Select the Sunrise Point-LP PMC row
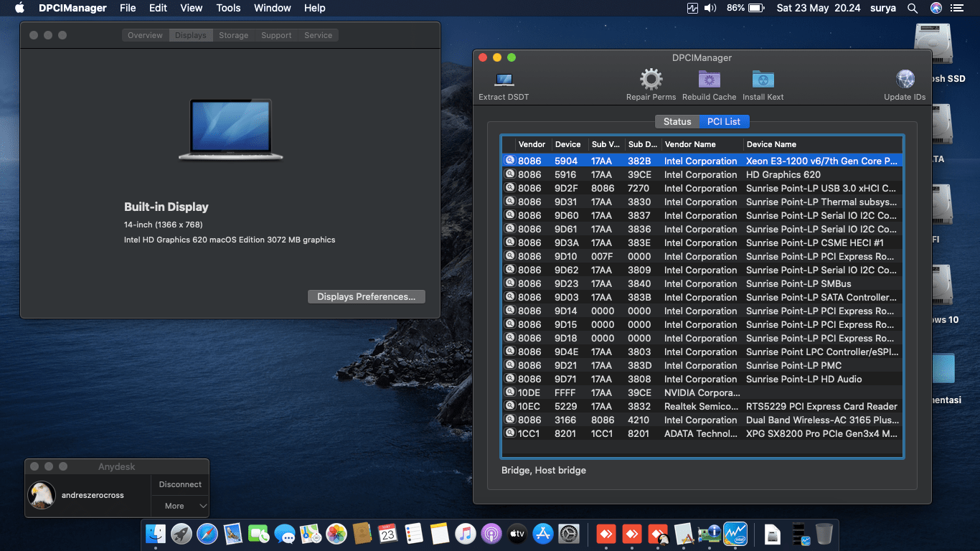The height and width of the screenshot is (551, 980). click(702, 365)
